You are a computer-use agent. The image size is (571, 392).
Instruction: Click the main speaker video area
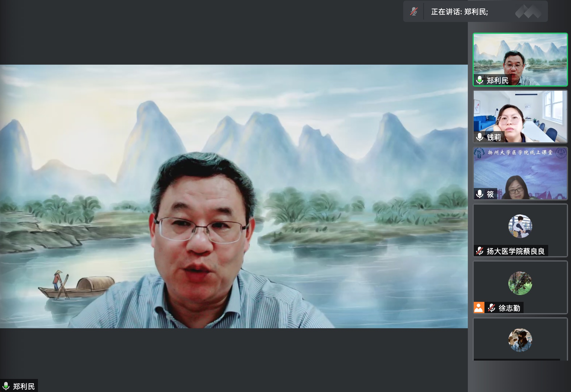[x=234, y=196]
